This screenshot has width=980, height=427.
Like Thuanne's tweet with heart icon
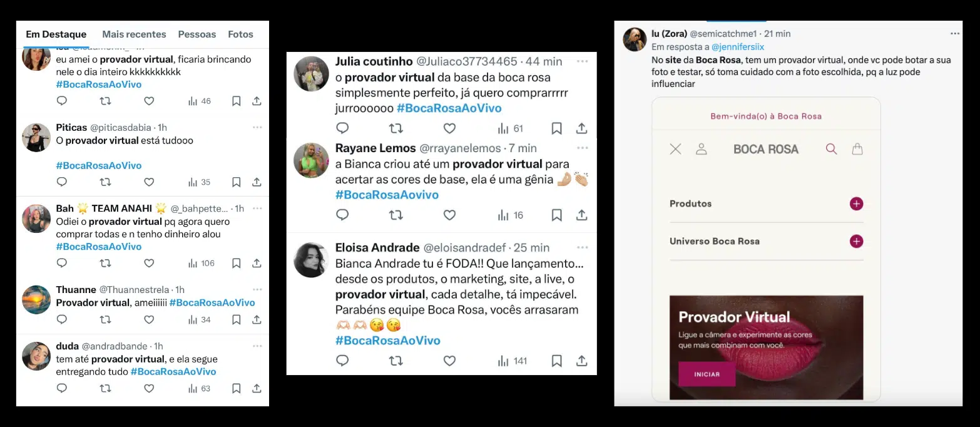[x=149, y=319]
